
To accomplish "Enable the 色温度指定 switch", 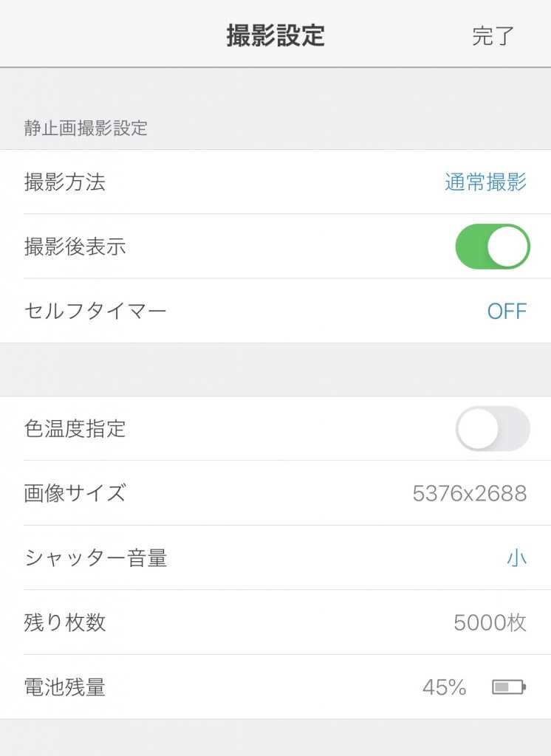I will pyautogui.click(x=493, y=428).
